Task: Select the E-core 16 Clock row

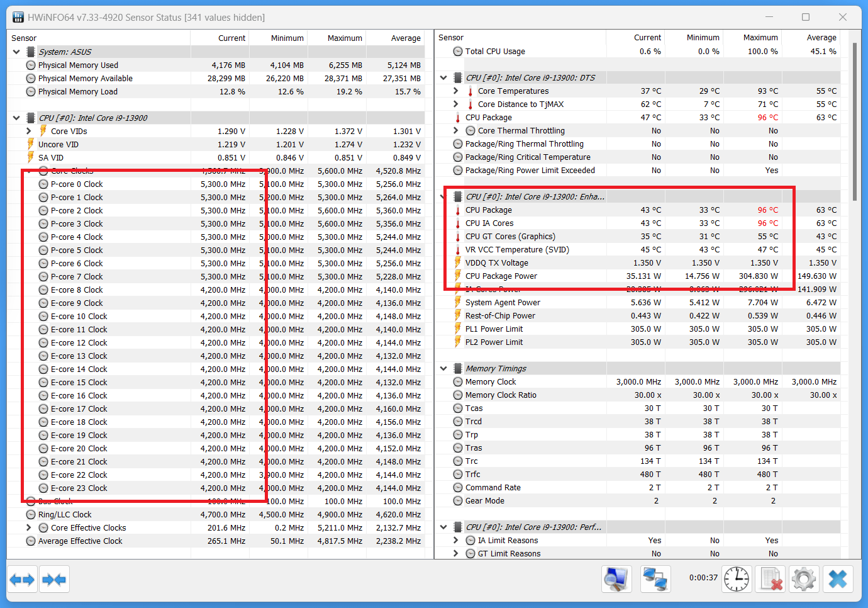Action: click(216, 396)
